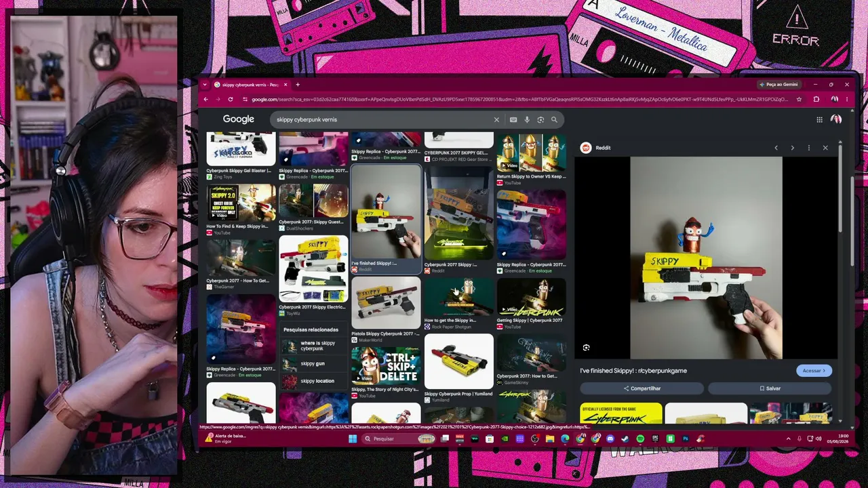This screenshot has height=488, width=868.
Task: Open the Google account avatar
Action: click(x=836, y=119)
